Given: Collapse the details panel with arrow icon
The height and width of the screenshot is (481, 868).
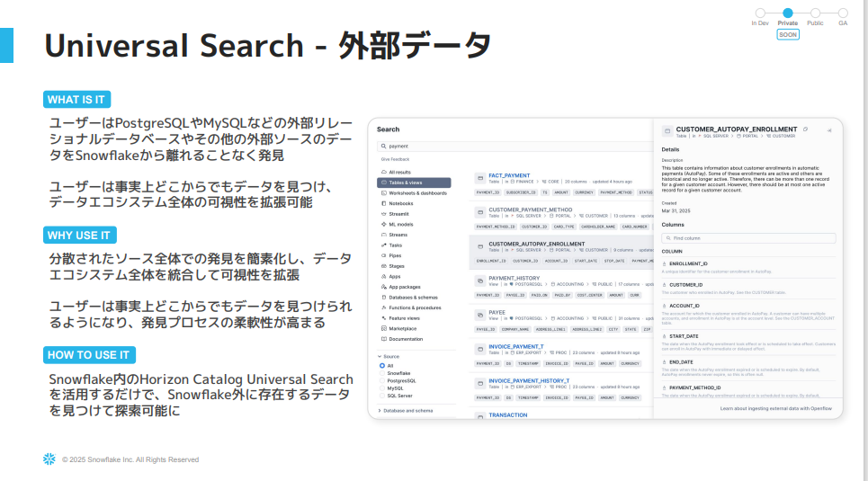Looking at the screenshot, I should coord(829,130).
